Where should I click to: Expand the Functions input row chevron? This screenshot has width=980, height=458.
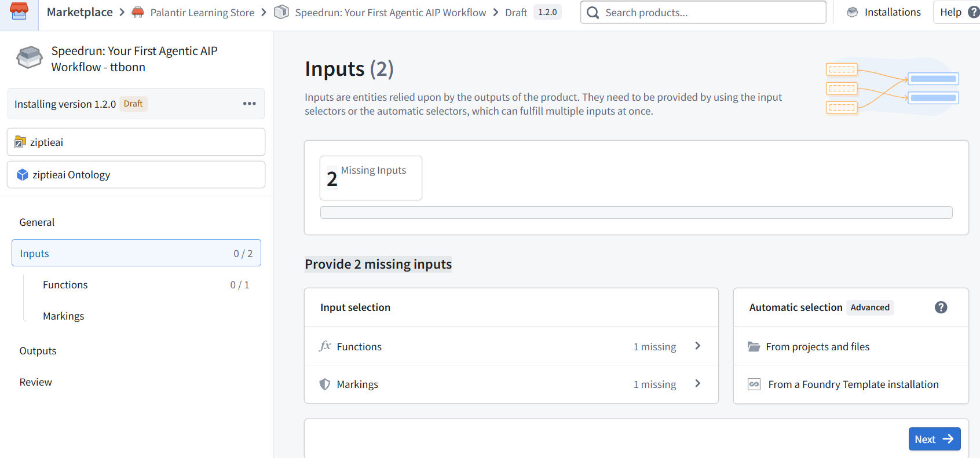[x=698, y=346]
